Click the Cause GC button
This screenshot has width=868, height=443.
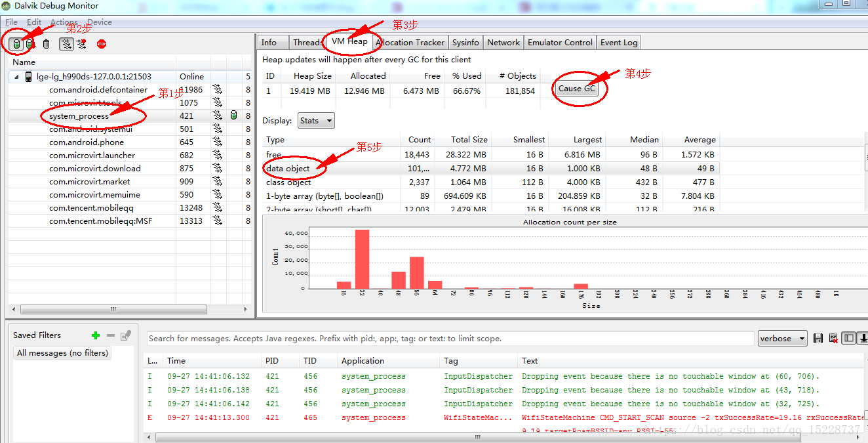click(x=577, y=89)
